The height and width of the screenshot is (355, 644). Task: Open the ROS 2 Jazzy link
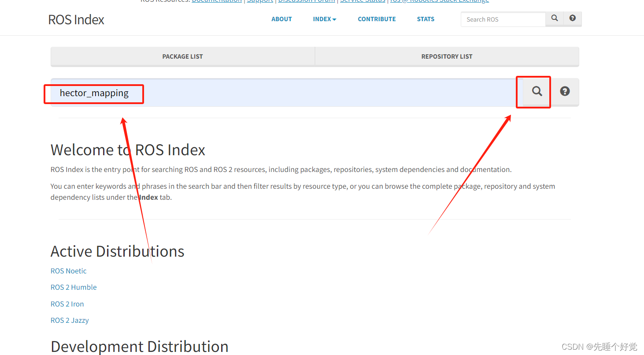click(x=70, y=320)
